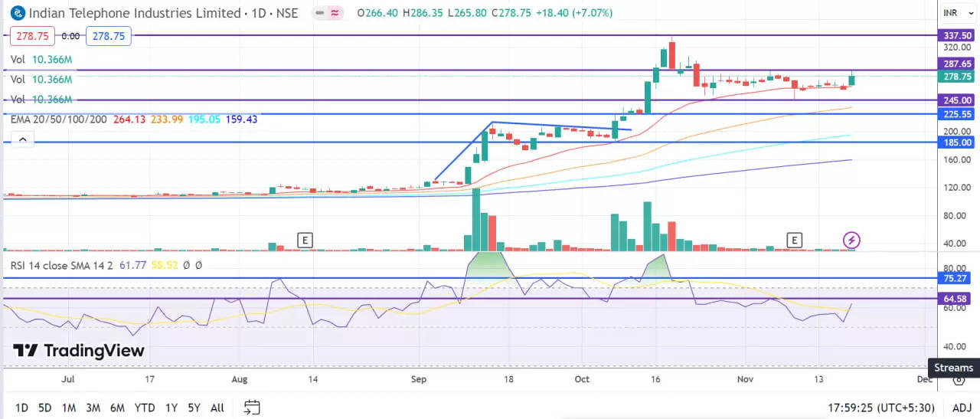Click the Indian Telephone Industries Limited symbol title

tap(136, 13)
